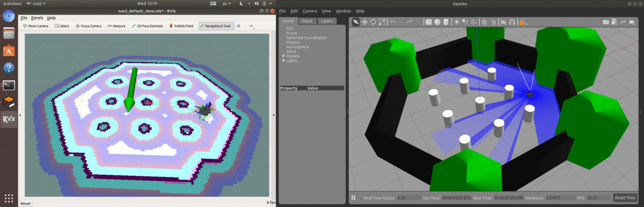Choose Gazebo translate mode tool
The width and height of the screenshot is (644, 207).
click(x=365, y=22)
